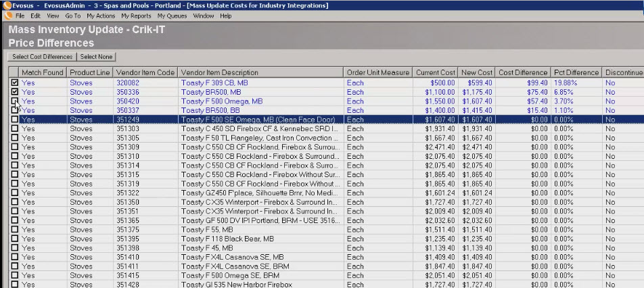Click the $2,032.60 current cost cell
644x288 pixels.
point(440,220)
